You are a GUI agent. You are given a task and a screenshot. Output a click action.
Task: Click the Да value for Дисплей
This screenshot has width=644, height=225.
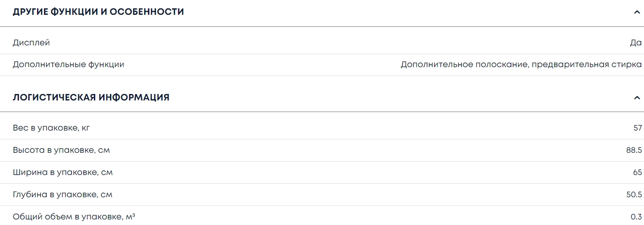pos(636,43)
